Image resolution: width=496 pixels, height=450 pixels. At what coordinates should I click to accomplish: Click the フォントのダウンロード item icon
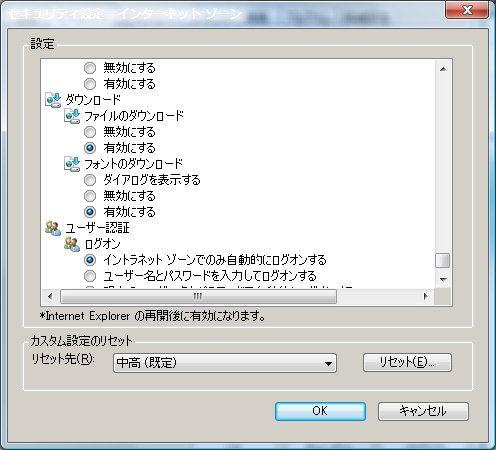(x=72, y=164)
